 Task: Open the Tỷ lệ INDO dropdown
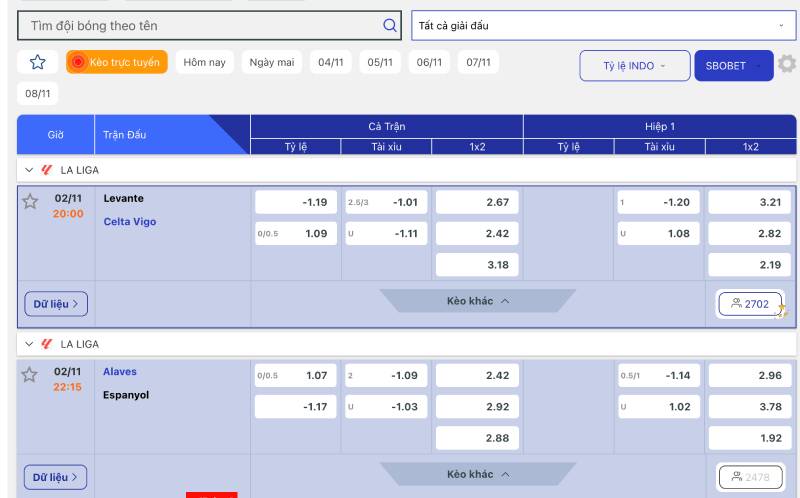[x=634, y=66]
